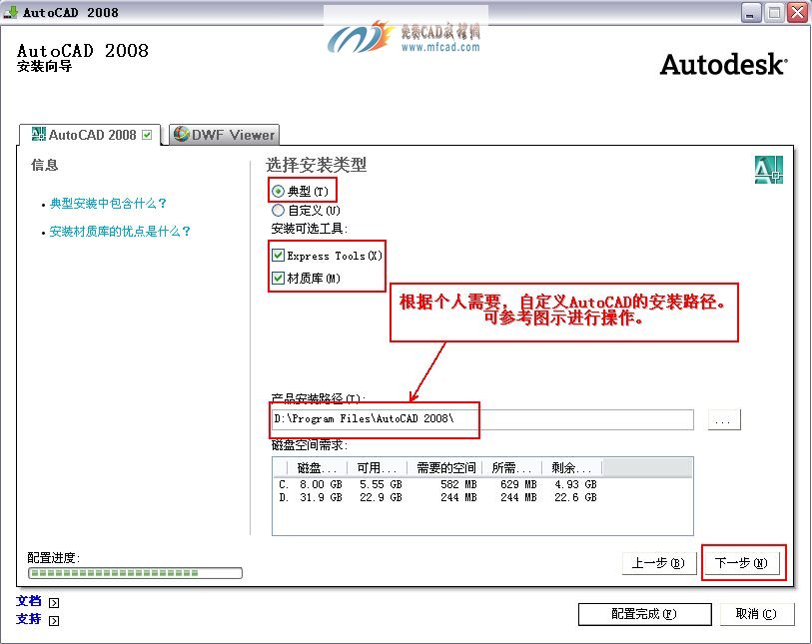Minimize the AutoCAD 2008 installer window
Viewport: 812px width, 644px height.
point(750,12)
